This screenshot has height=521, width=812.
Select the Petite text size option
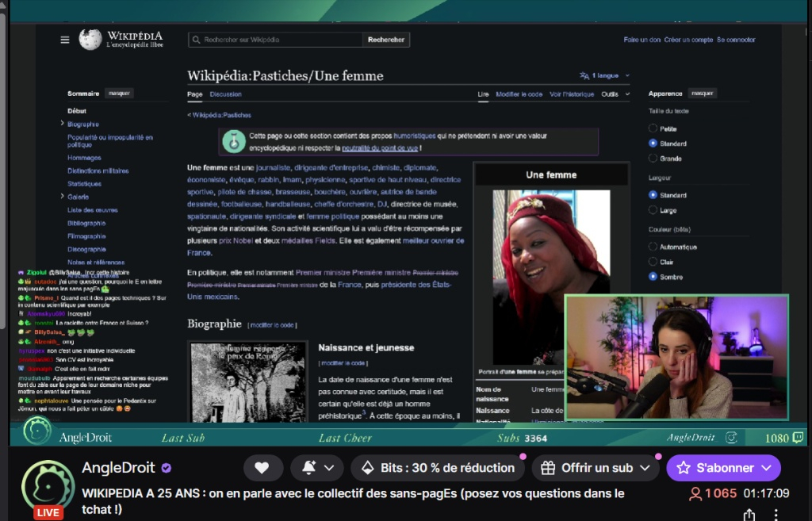(653, 128)
